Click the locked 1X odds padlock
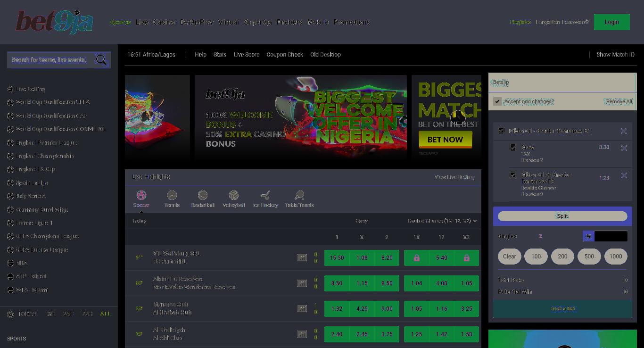This screenshot has height=348, width=644. tap(416, 258)
